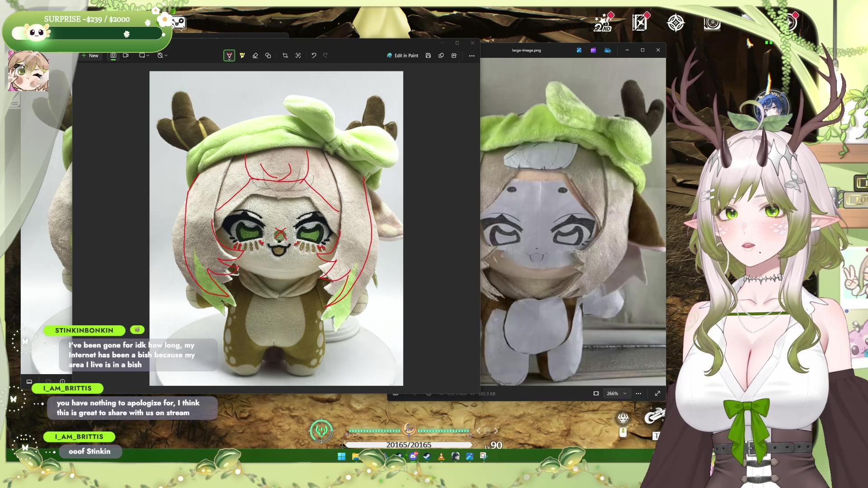Open Steam from the taskbar
The height and width of the screenshot is (488, 868).
tap(427, 456)
